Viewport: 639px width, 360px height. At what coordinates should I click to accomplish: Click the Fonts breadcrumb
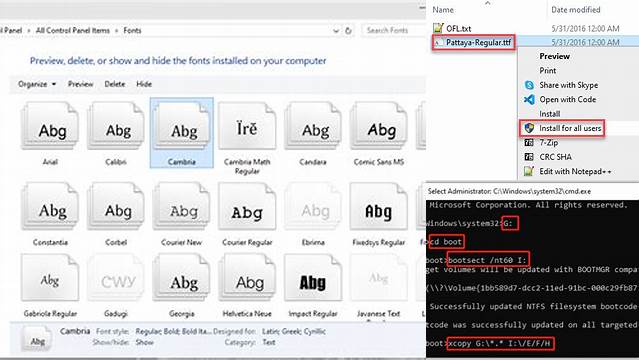(x=132, y=31)
